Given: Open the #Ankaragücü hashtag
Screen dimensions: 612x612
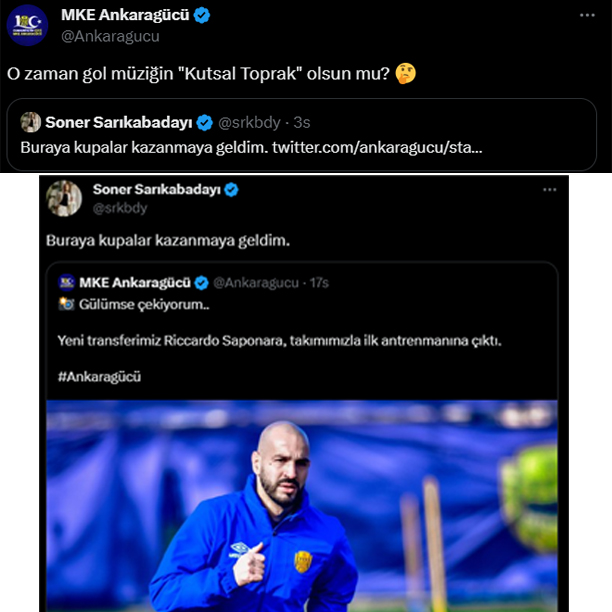Looking at the screenshot, I should click(99, 376).
